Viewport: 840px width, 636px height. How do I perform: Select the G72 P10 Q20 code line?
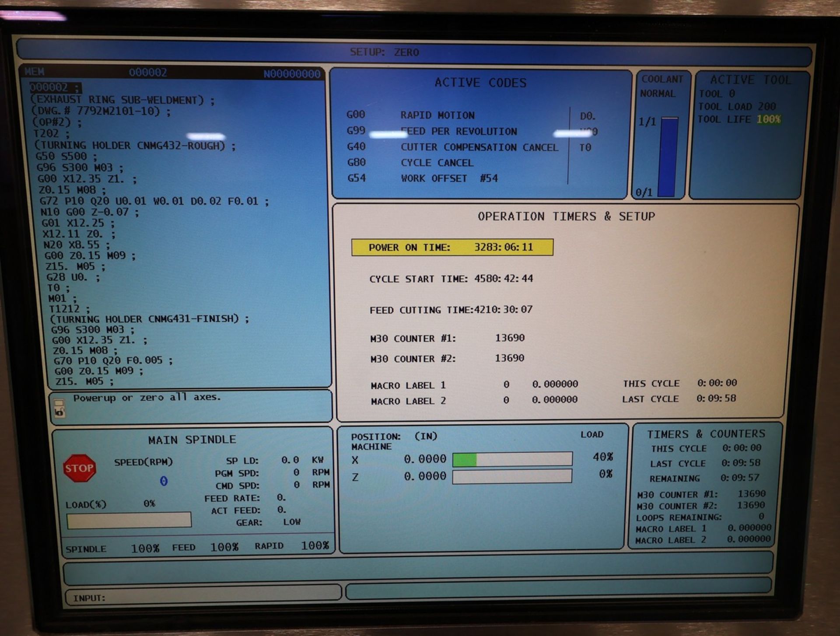point(154,201)
